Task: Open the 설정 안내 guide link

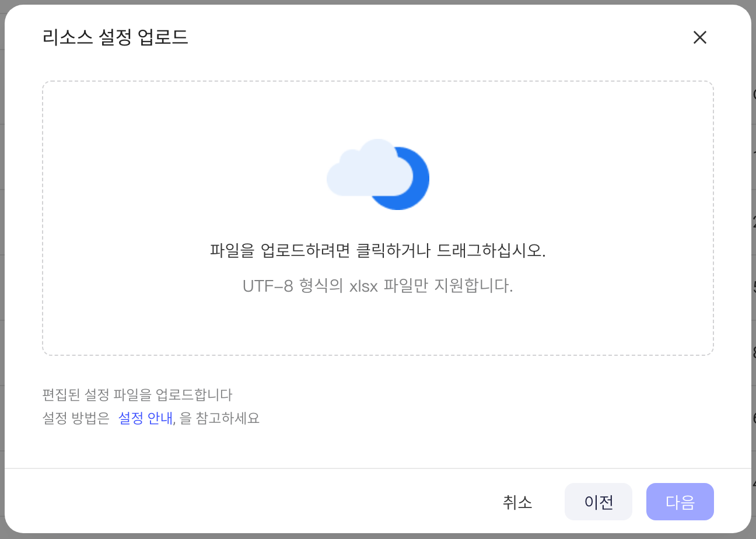Action: pos(145,418)
